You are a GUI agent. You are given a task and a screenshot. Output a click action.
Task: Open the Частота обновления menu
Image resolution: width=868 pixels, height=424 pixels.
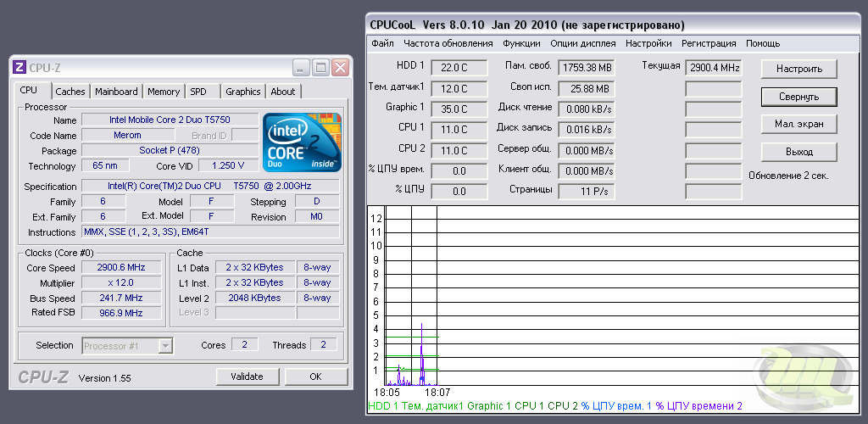tap(448, 43)
